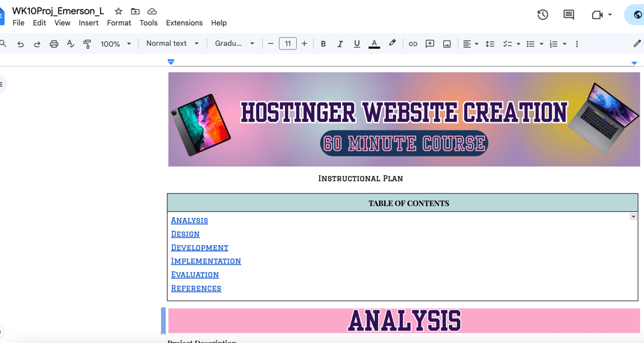Open the text alignment dropdown
Screen dimensions: 644x343
470,44
